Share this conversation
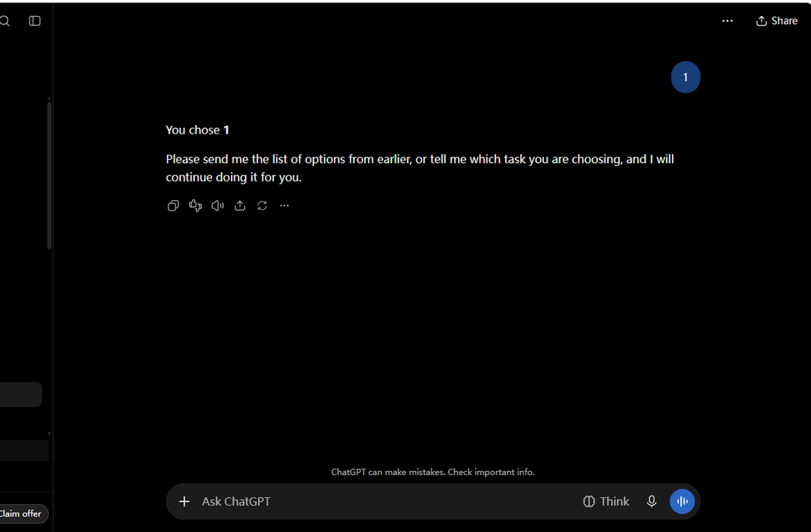 point(776,21)
